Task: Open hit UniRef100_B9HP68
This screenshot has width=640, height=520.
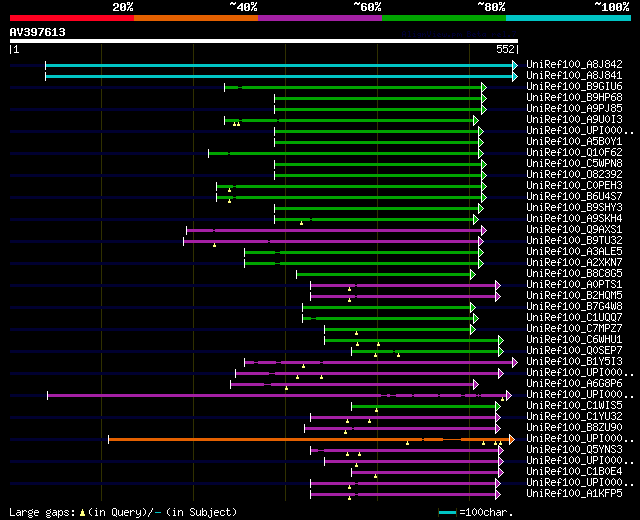Action: coord(574,97)
